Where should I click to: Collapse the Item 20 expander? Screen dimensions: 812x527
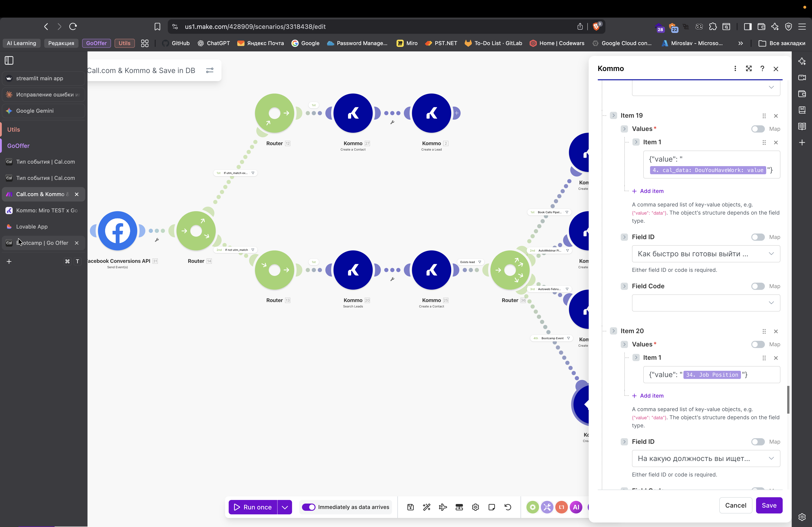point(614,331)
